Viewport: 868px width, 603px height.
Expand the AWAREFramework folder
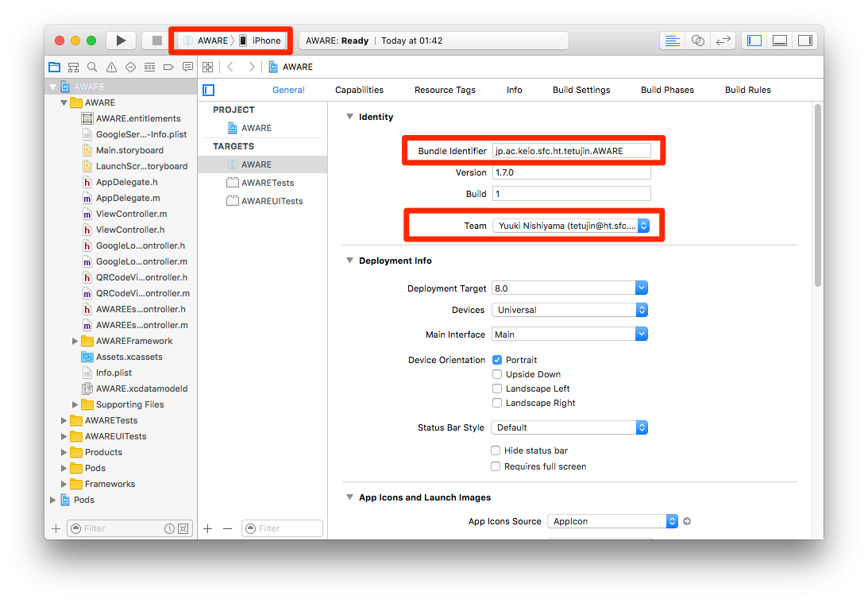(75, 341)
